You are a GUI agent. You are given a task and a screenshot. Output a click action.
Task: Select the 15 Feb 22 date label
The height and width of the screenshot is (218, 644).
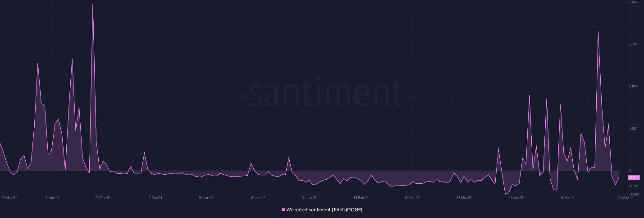(361, 197)
